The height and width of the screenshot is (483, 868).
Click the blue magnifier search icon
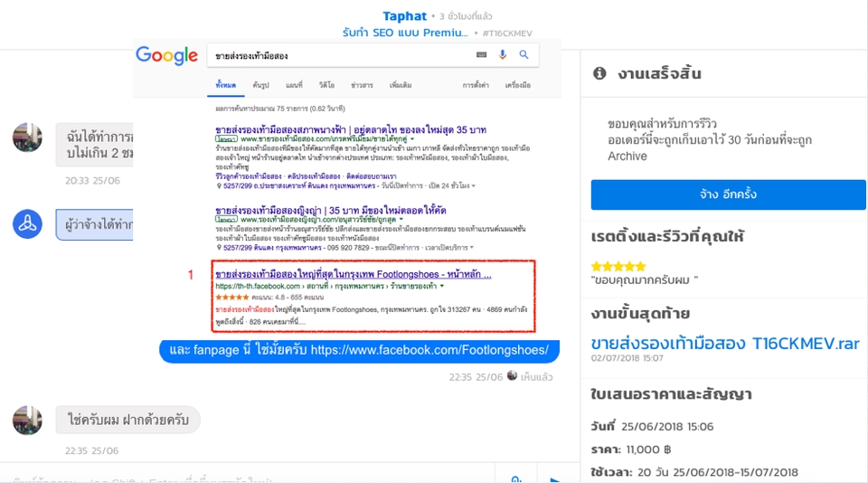click(x=524, y=55)
